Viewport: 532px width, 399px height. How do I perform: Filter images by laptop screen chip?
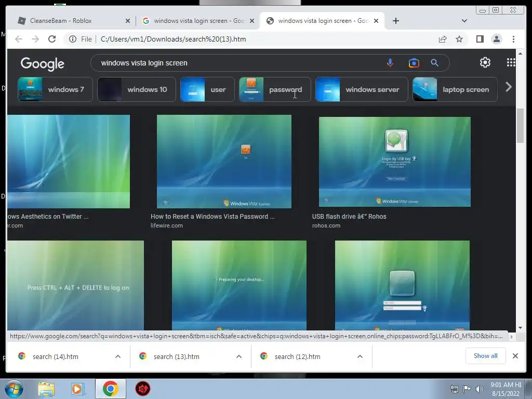[455, 89]
